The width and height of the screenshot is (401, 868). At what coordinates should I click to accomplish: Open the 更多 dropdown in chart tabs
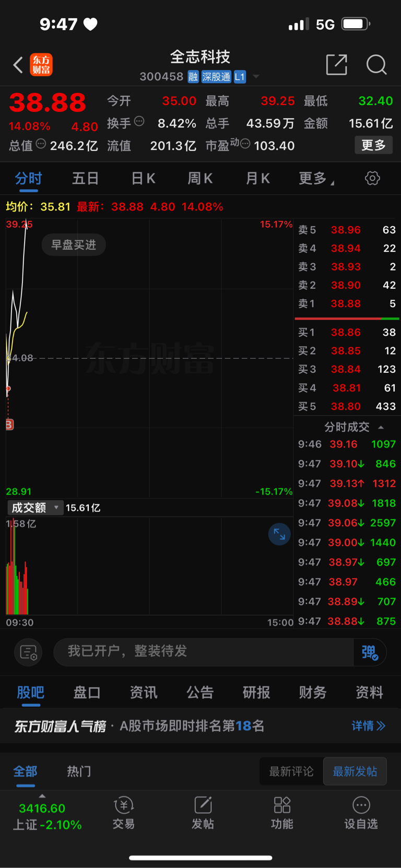point(316,179)
